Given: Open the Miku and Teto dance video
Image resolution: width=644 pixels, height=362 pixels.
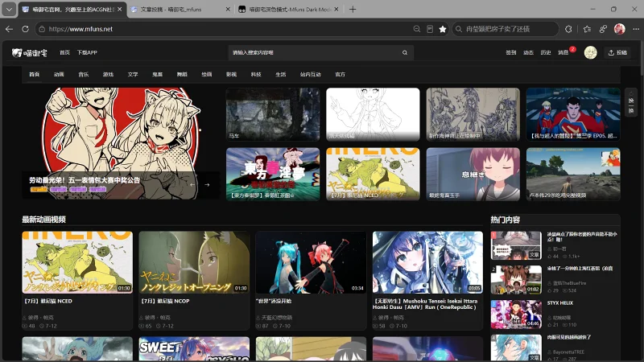Looking at the screenshot, I should point(311,262).
